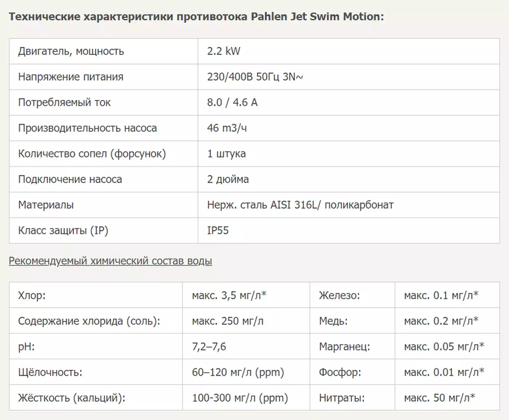Click the underlined 'Рекомендуемый химический состав воды' text
This screenshot has height=420, width=509.
point(110,261)
